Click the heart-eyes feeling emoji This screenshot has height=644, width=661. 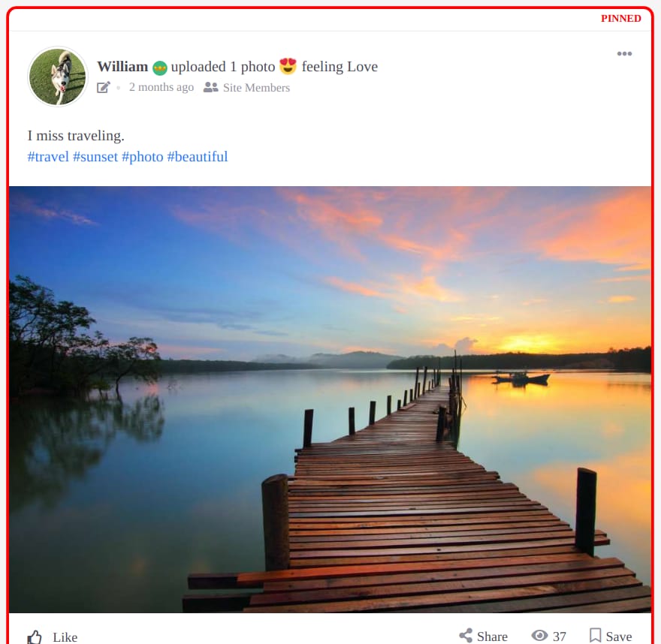tap(288, 66)
